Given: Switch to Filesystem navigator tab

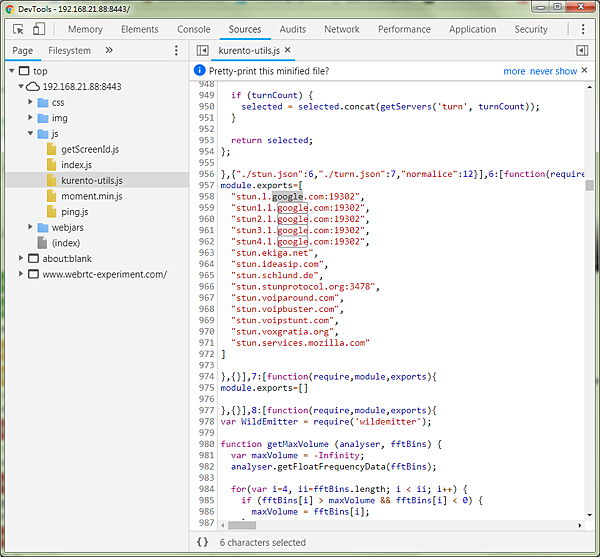Looking at the screenshot, I should 69,50.
